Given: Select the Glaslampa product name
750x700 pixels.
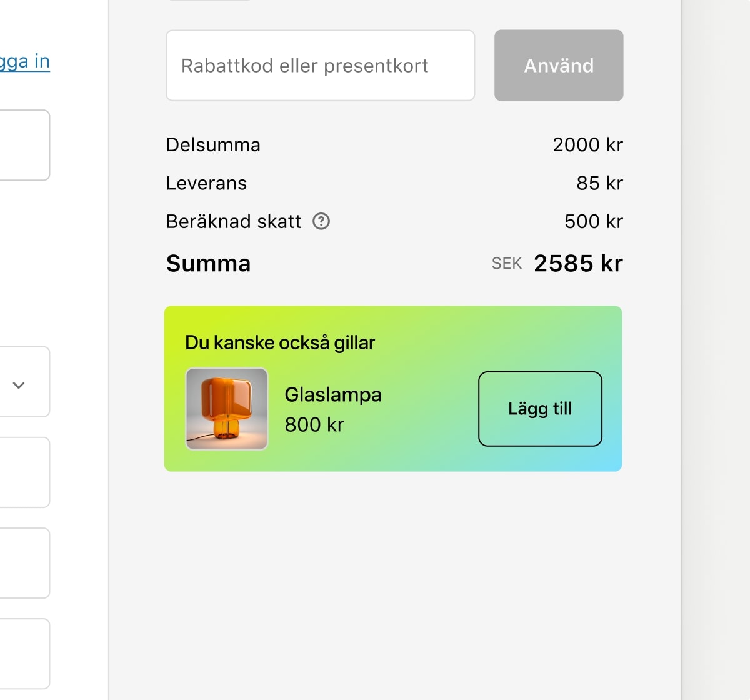Looking at the screenshot, I should pos(333,395).
